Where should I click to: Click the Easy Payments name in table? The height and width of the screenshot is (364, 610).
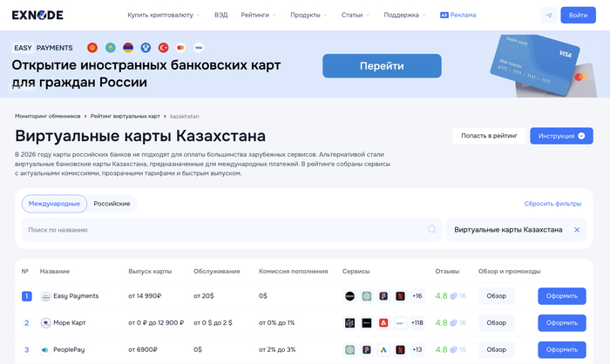[x=76, y=296]
